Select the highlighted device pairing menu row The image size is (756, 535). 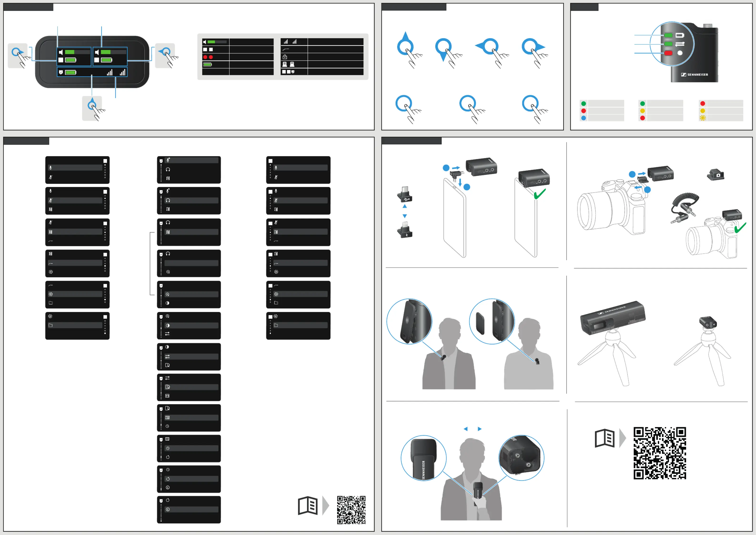point(191,387)
